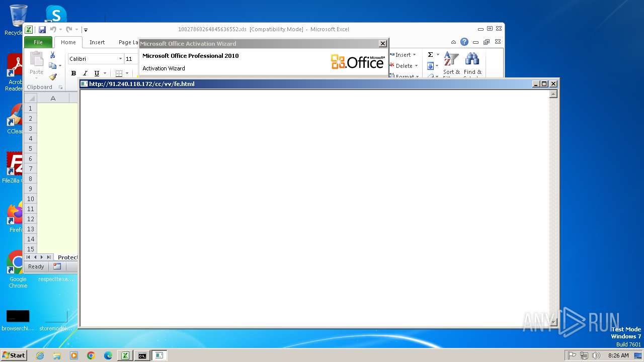Click the Undo arrow in Excel's title bar
This screenshot has width=644, height=362.
pos(53,30)
